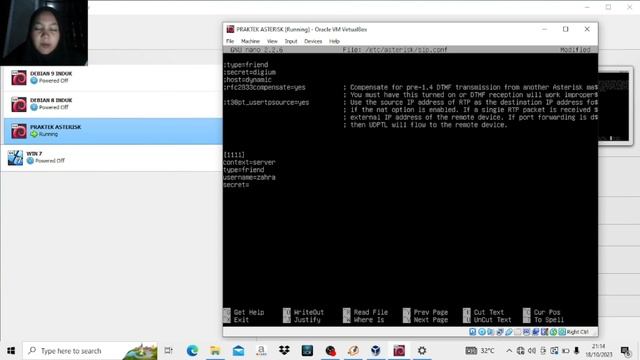Click the 'Exit' shortcut label in nano

point(241,320)
